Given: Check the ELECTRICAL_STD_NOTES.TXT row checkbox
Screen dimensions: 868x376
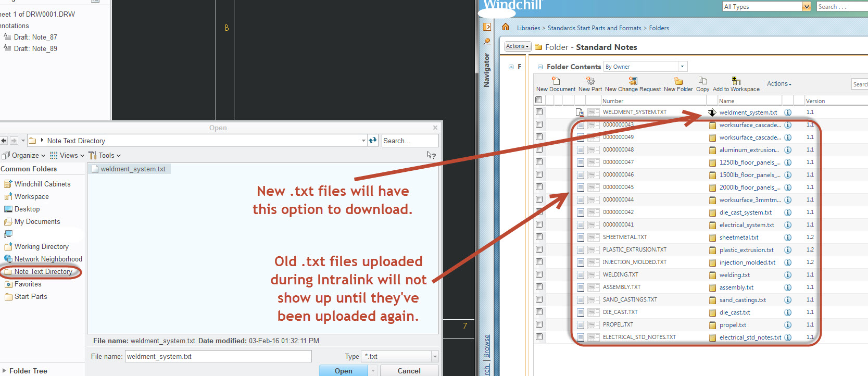Looking at the screenshot, I should [x=539, y=337].
